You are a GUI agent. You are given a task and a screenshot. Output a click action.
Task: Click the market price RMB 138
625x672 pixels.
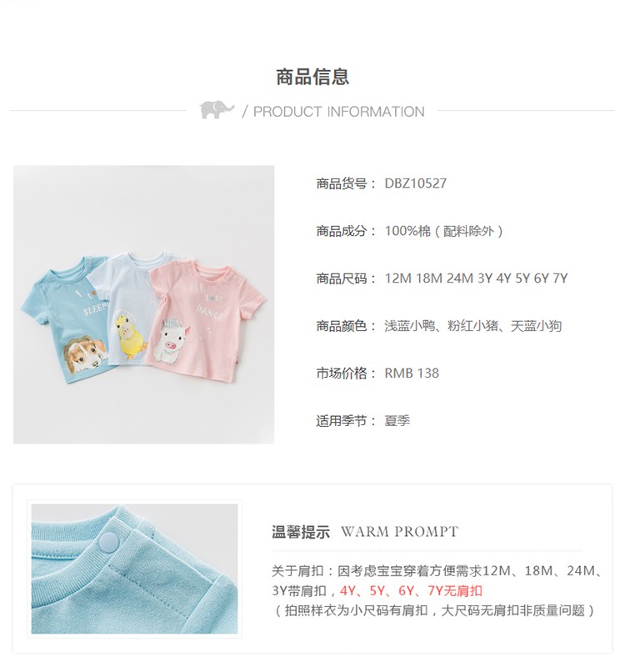(412, 374)
